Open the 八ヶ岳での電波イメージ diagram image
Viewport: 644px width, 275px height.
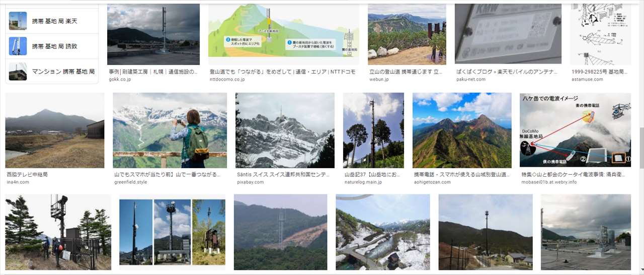[575, 130]
